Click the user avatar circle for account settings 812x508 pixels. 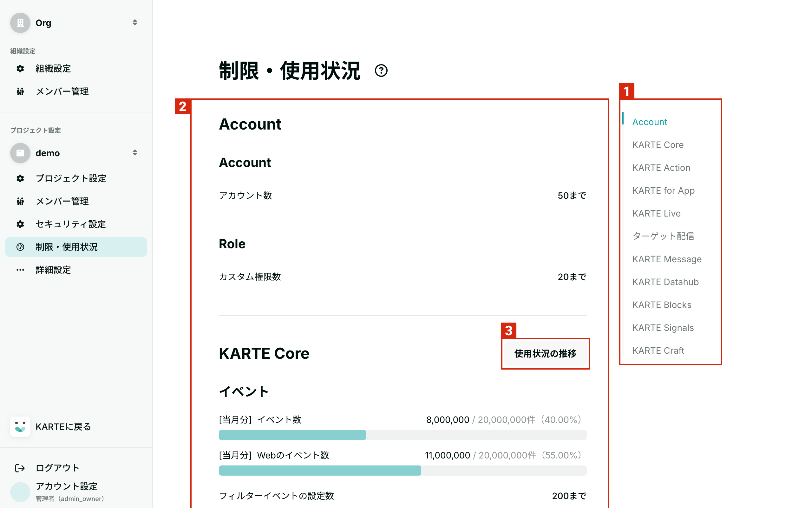point(20,492)
